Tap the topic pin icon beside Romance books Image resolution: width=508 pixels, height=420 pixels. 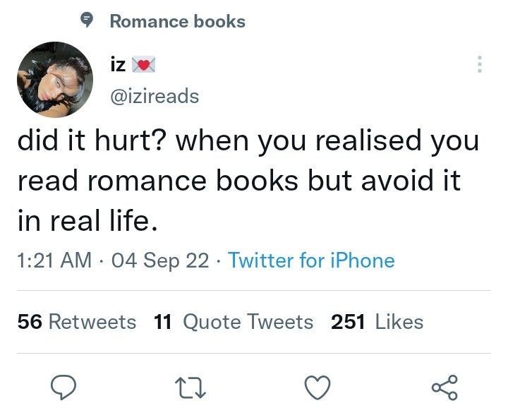pyautogui.click(x=86, y=20)
